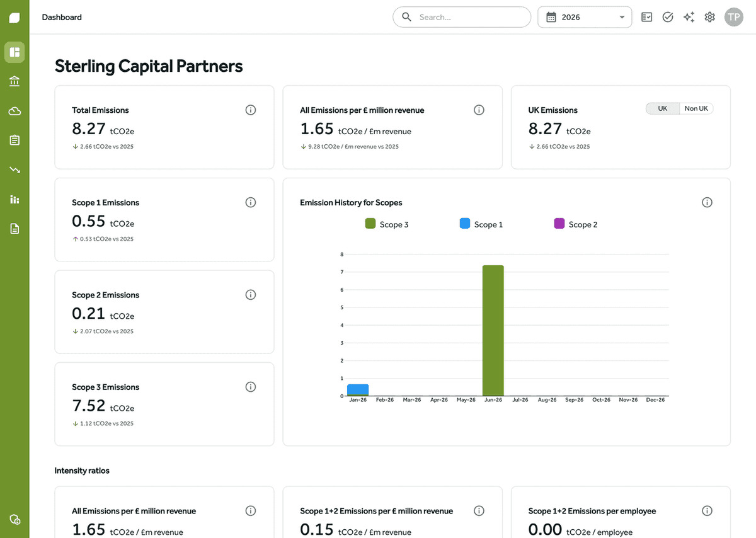
Task: Click the info icon in the top All Emissions per £ million revenue card
Action: tap(479, 110)
